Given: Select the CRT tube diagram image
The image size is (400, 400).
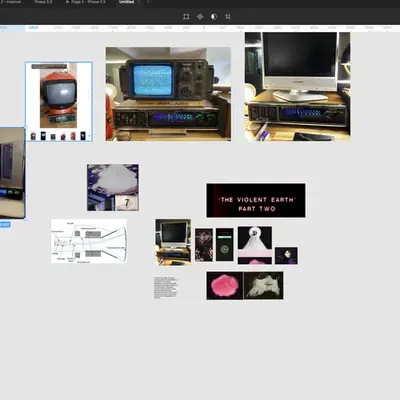Looking at the screenshot, I should point(89,241).
